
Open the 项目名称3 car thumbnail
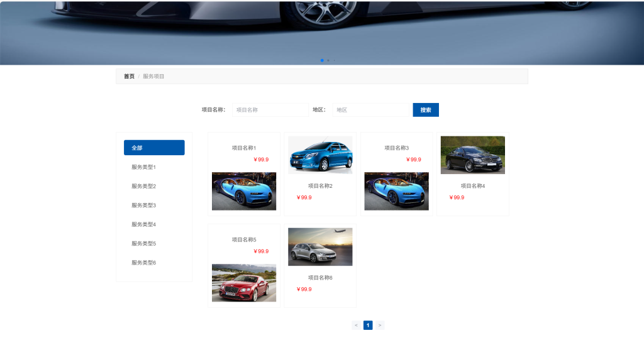[x=396, y=191]
